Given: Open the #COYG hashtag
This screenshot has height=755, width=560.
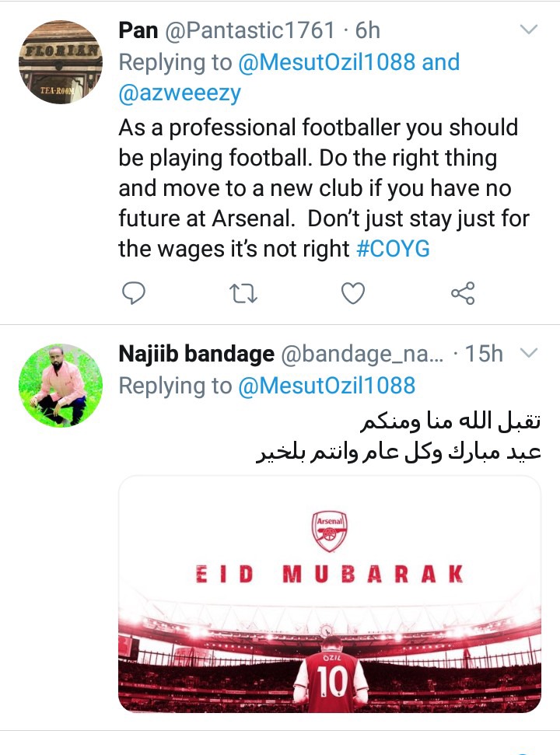Looking at the screenshot, I should coord(393,248).
